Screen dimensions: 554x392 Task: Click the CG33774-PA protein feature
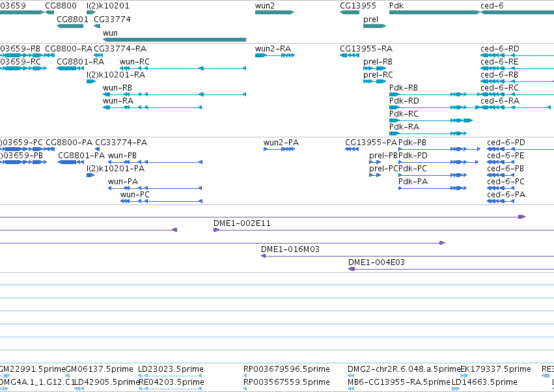click(x=98, y=149)
